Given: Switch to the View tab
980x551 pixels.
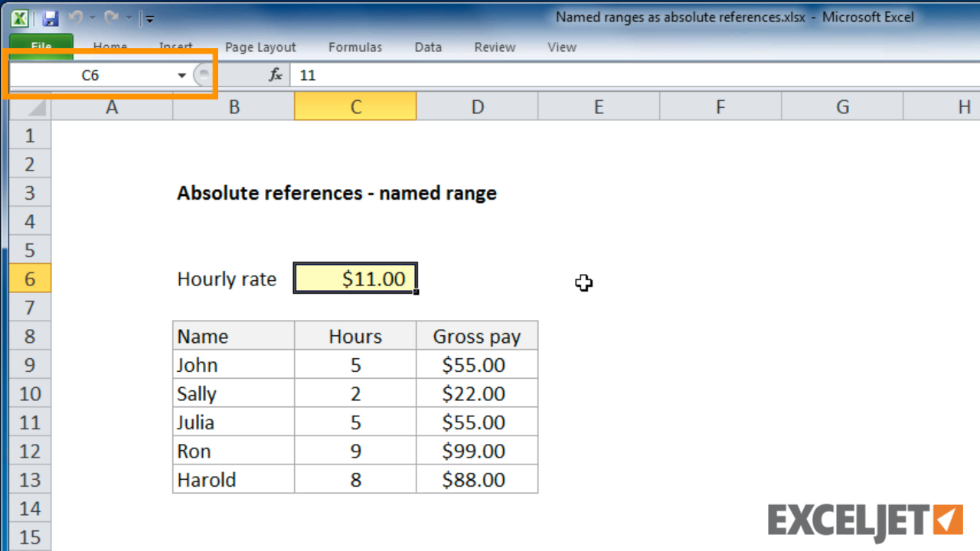Looking at the screenshot, I should pyautogui.click(x=561, y=47).
